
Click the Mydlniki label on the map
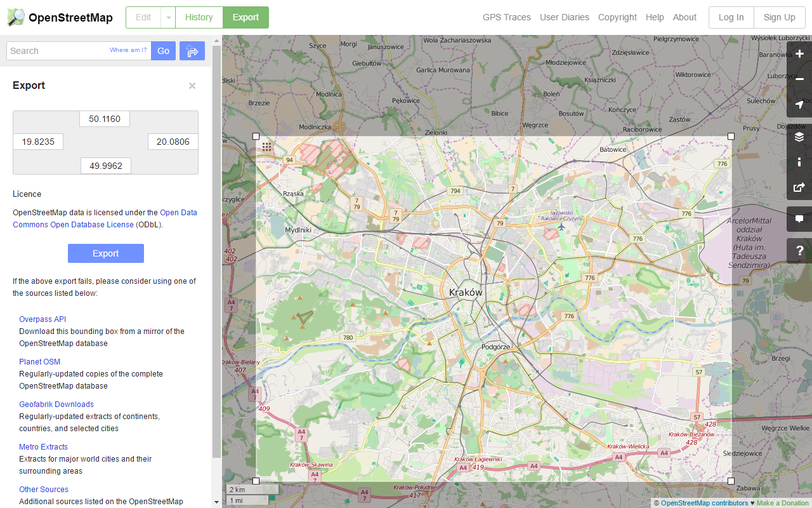coord(298,230)
